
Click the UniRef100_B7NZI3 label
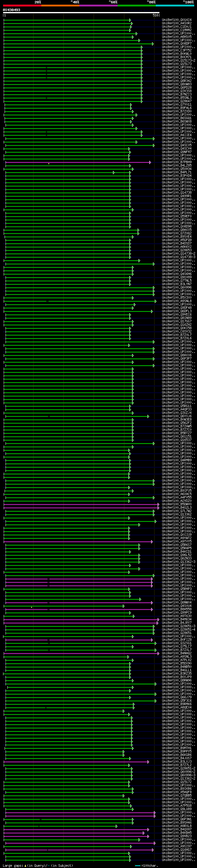coord(177,94)
